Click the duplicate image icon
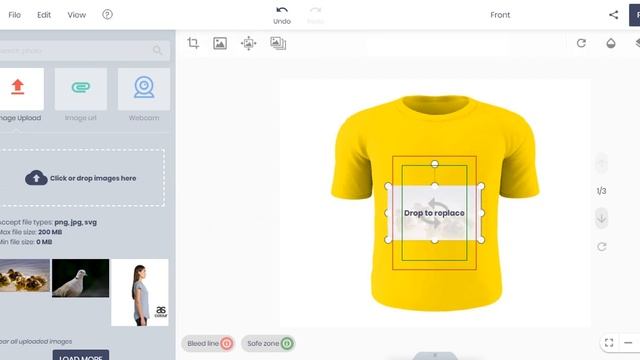This screenshot has width=640, height=360. pyautogui.click(x=278, y=43)
